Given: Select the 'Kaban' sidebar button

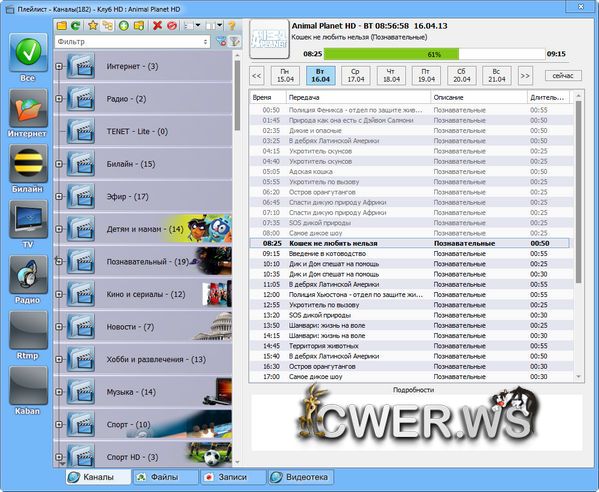Looking at the screenshot, I should (x=28, y=386).
